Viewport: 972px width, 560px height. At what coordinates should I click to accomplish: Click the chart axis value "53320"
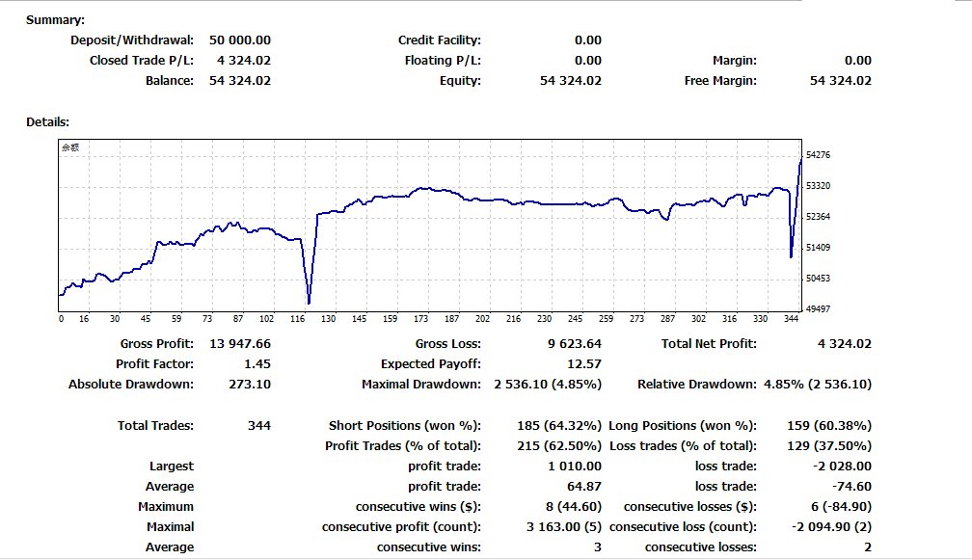coord(819,186)
